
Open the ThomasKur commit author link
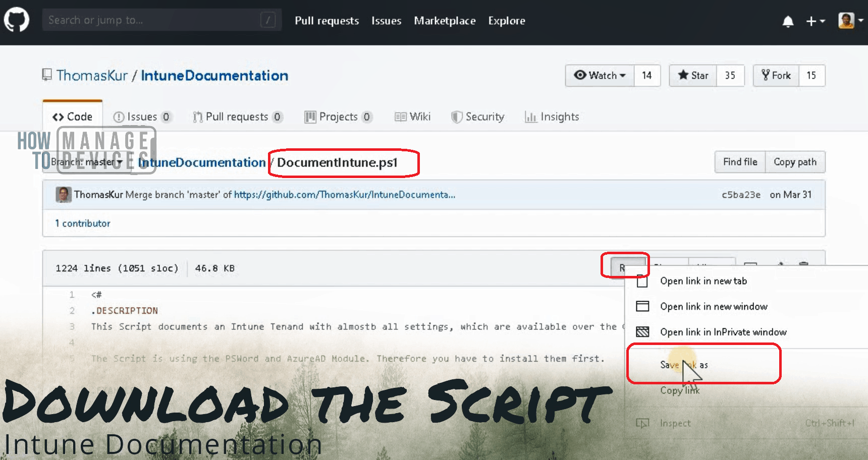click(98, 195)
